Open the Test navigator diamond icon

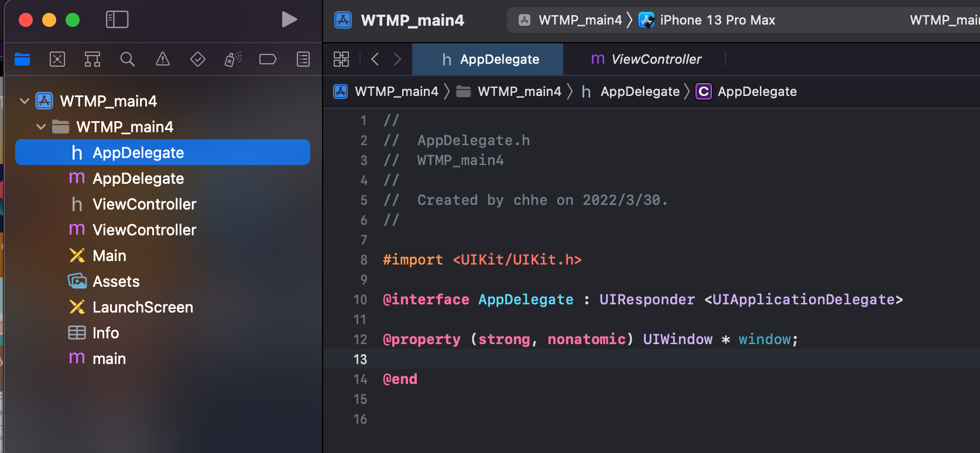tap(198, 59)
